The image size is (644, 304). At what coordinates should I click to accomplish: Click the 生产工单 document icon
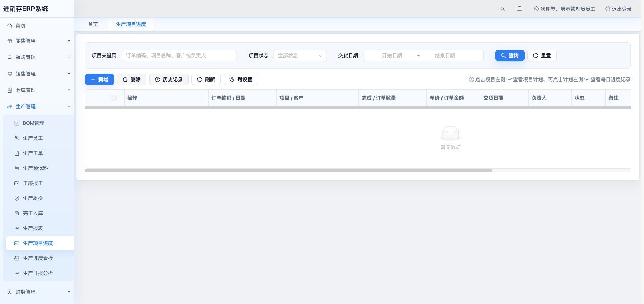tap(17, 153)
